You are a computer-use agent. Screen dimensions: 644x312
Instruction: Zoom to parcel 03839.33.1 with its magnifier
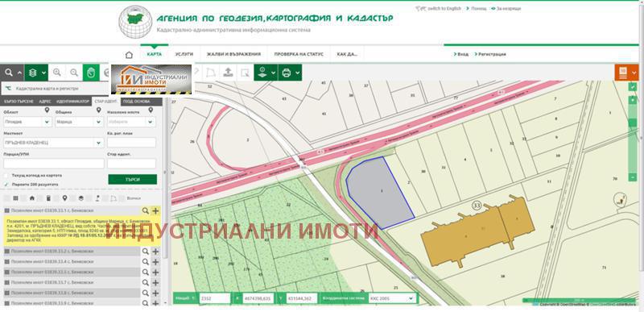pyautogui.click(x=145, y=211)
